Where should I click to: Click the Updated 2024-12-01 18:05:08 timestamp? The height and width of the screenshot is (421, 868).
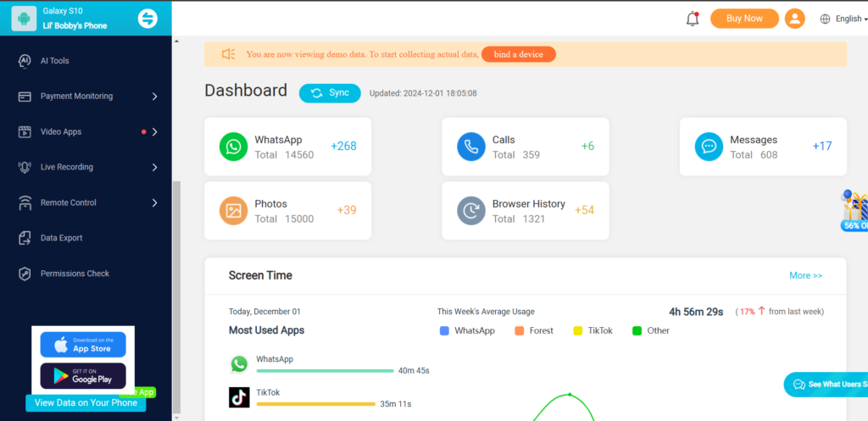(x=423, y=93)
